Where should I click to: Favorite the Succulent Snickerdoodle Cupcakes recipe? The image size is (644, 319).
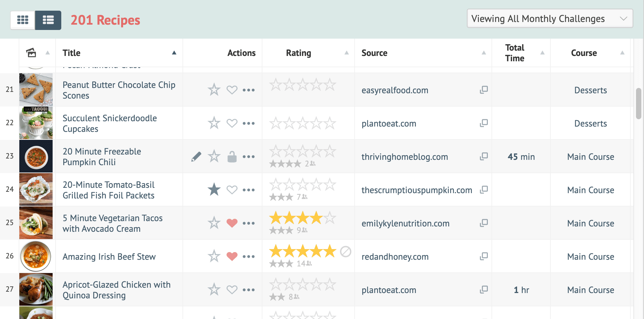click(232, 123)
